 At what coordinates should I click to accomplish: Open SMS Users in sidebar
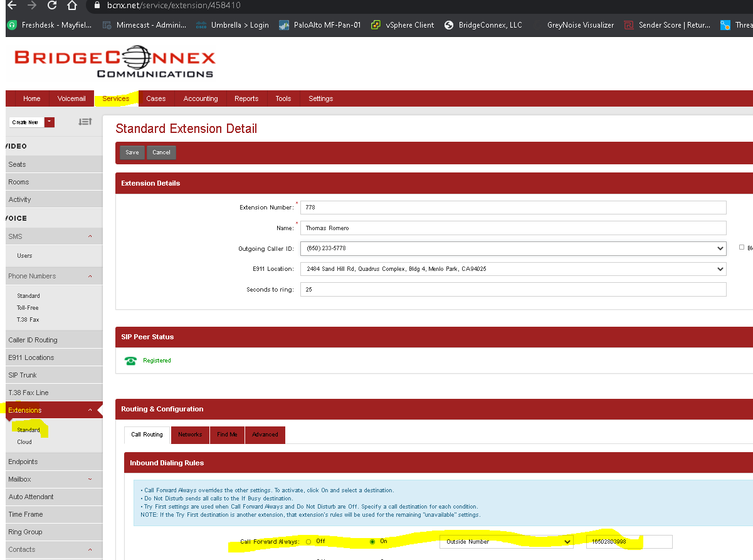pyautogui.click(x=24, y=256)
